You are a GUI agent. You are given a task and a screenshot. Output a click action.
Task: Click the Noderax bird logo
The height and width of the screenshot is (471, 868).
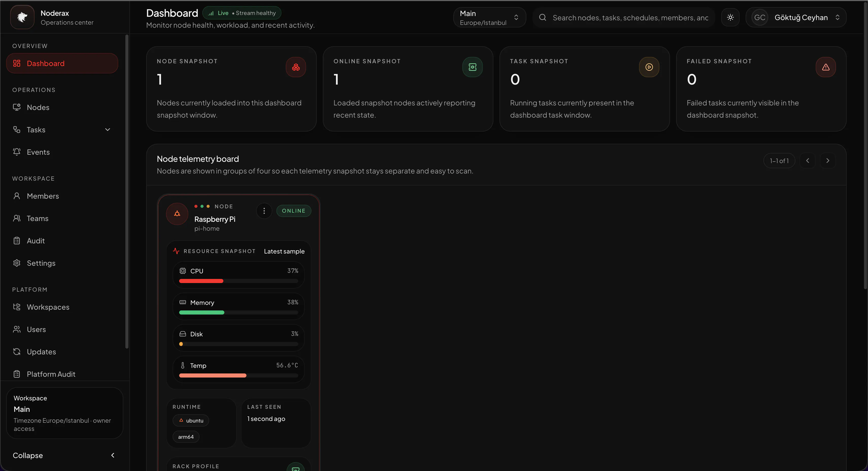pos(22,17)
